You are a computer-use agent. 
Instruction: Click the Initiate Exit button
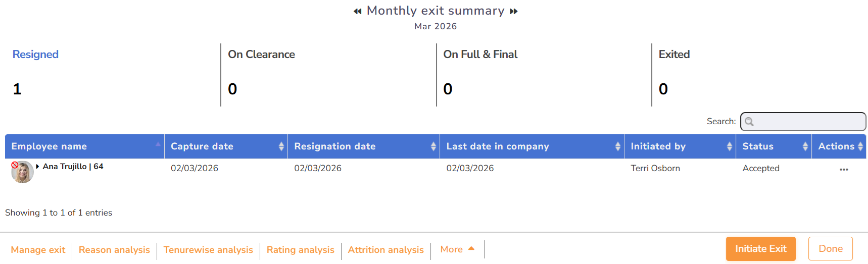[x=760, y=249]
